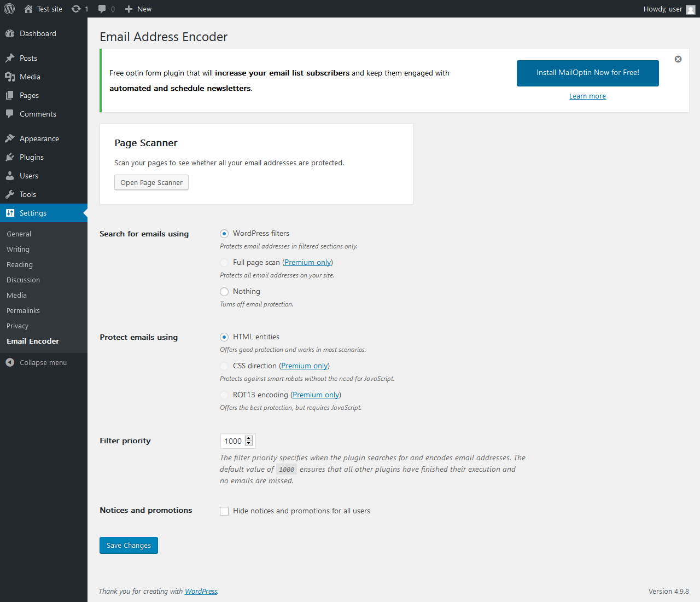This screenshot has width=700, height=602.
Task: Click the Save Changes button
Action: (129, 545)
